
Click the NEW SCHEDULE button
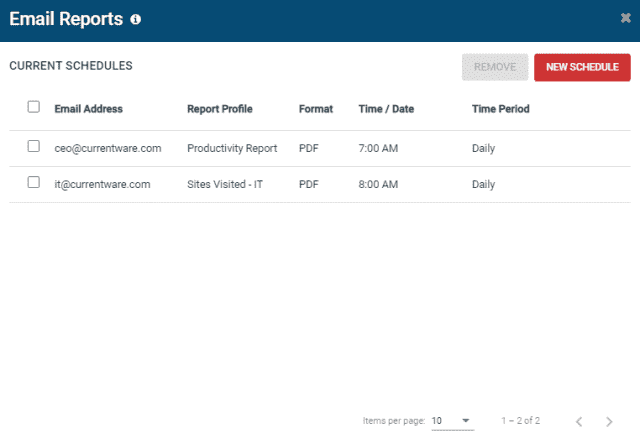coord(582,67)
